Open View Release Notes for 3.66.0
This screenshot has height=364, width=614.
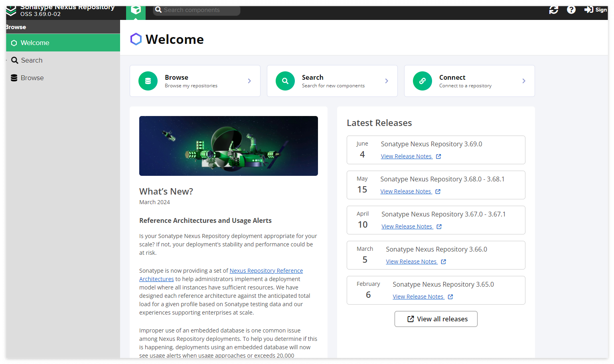tap(412, 262)
